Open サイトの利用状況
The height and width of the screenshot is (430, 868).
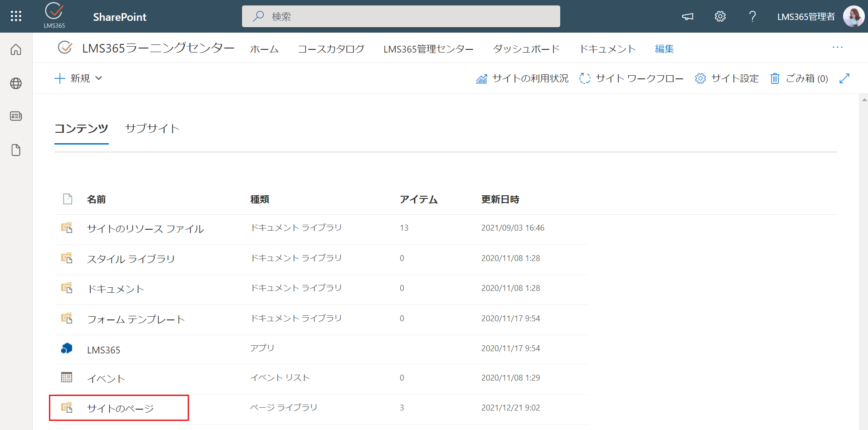530,78
